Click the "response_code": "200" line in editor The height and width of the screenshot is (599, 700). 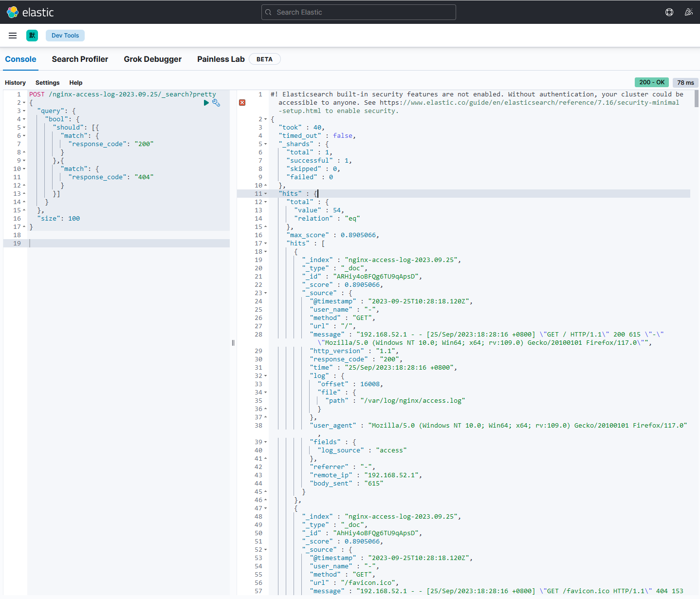tap(111, 144)
